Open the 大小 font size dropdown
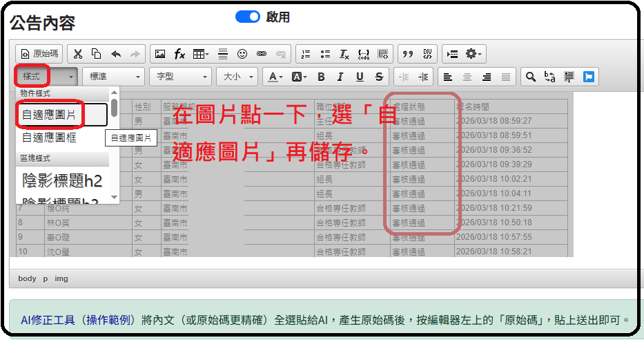The image size is (644, 340). click(x=237, y=77)
